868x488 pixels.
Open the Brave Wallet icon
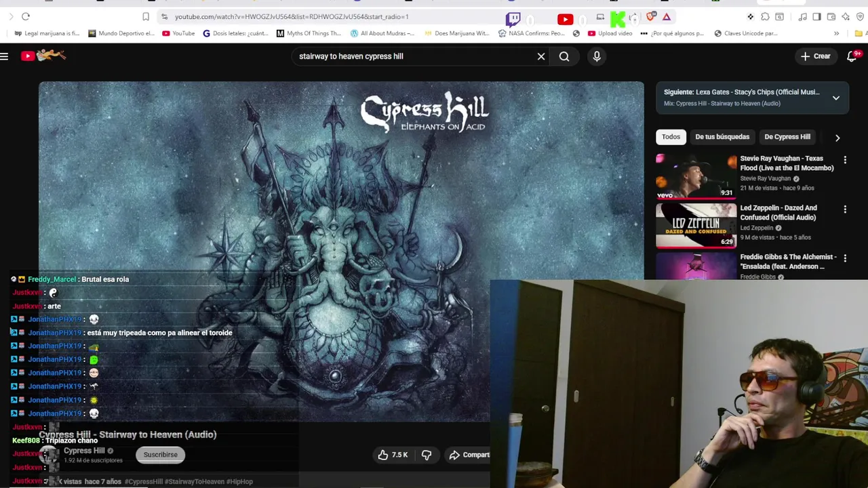(x=831, y=16)
